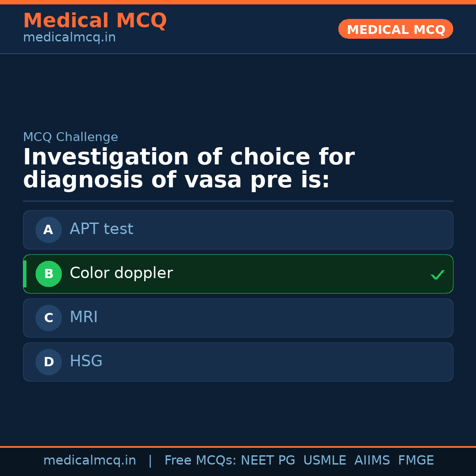Click the circular C badge icon
The width and height of the screenshot is (476, 476).
coord(48,318)
